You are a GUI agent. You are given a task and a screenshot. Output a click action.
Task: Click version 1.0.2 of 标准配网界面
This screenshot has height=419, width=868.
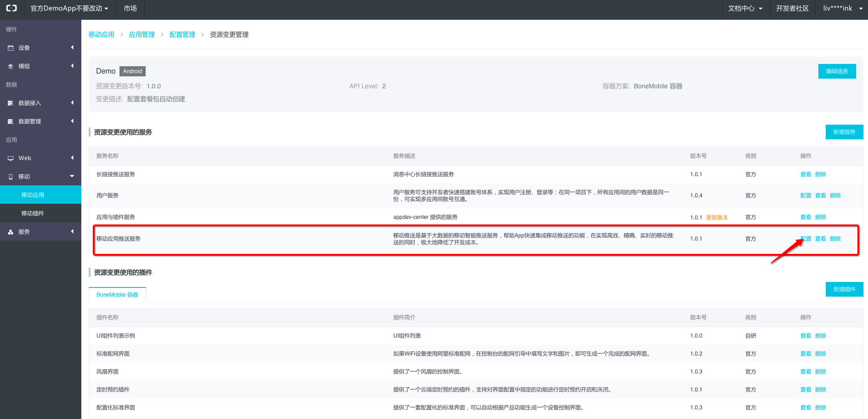click(x=696, y=354)
